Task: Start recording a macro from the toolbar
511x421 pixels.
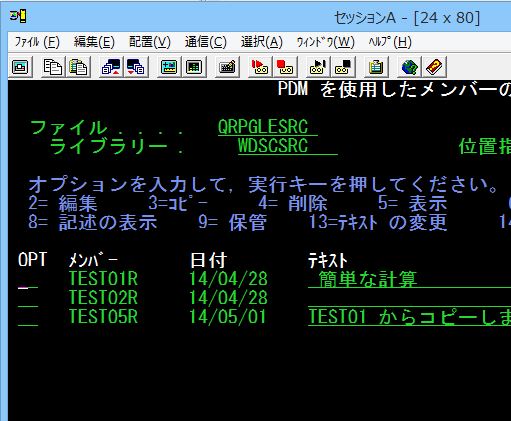Action: click(x=260, y=67)
